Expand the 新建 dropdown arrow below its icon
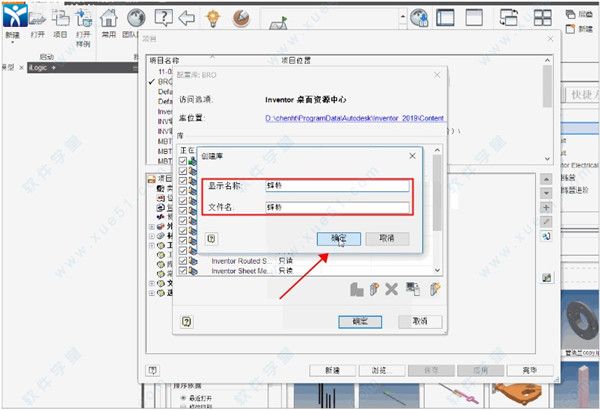 pyautogui.click(x=12, y=42)
